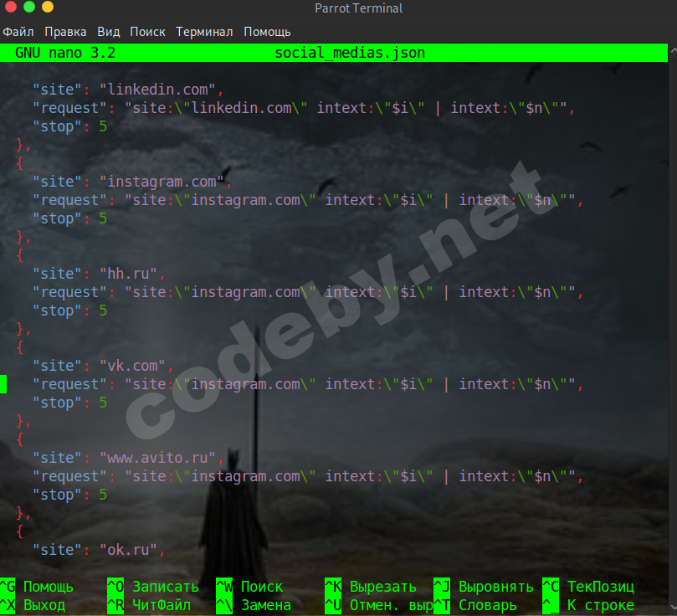Screen dimensions: 677x616
Task: Click the green window button
Action: (x=29, y=6)
